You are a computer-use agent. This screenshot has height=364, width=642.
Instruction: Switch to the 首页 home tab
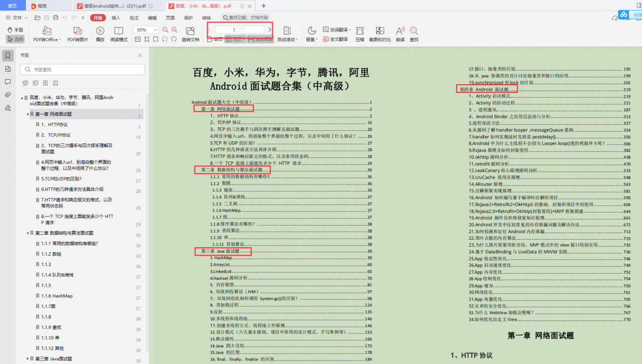tap(13, 6)
